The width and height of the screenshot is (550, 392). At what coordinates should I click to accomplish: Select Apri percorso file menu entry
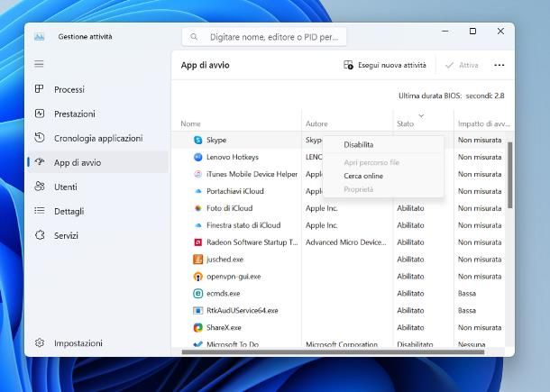pyautogui.click(x=371, y=162)
